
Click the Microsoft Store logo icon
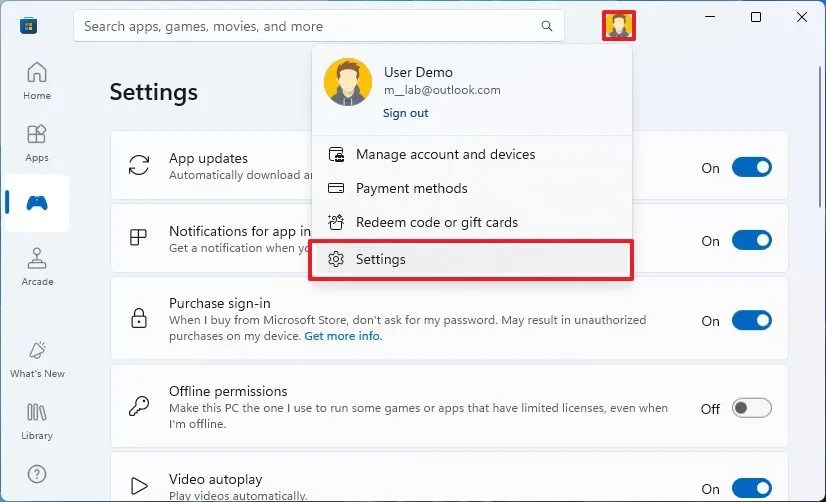[28, 25]
